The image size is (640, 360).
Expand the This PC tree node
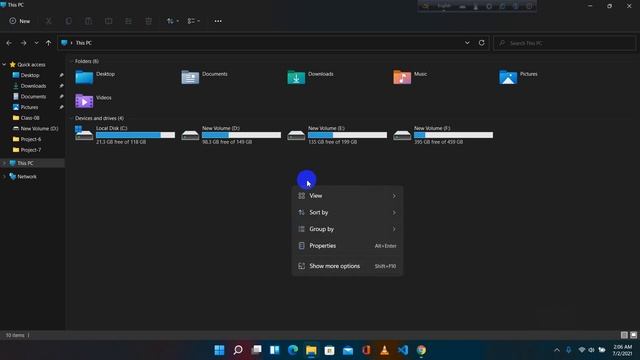tap(4, 163)
